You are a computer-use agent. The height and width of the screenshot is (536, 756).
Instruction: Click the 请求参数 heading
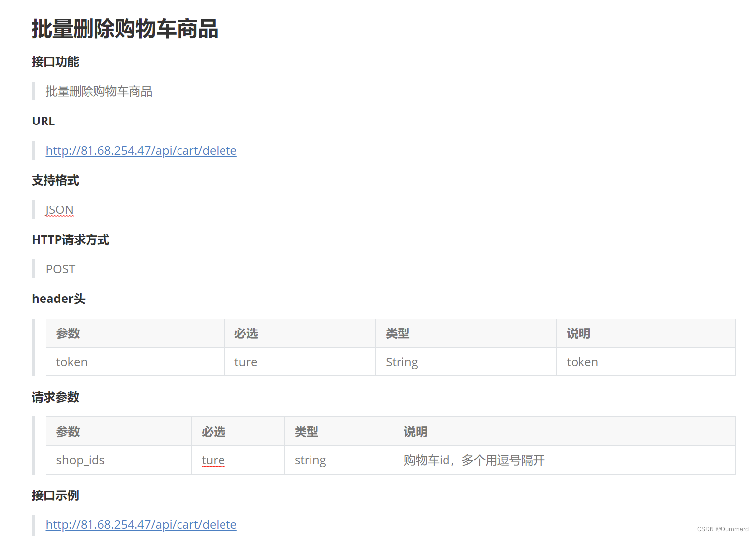[x=55, y=397]
